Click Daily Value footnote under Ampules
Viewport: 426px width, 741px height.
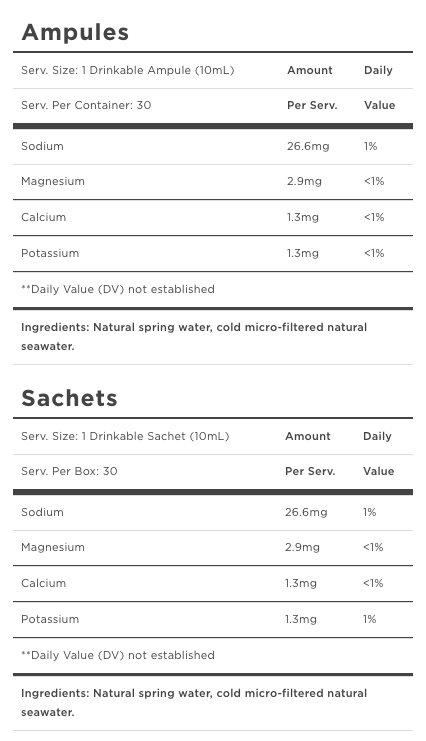(118, 289)
